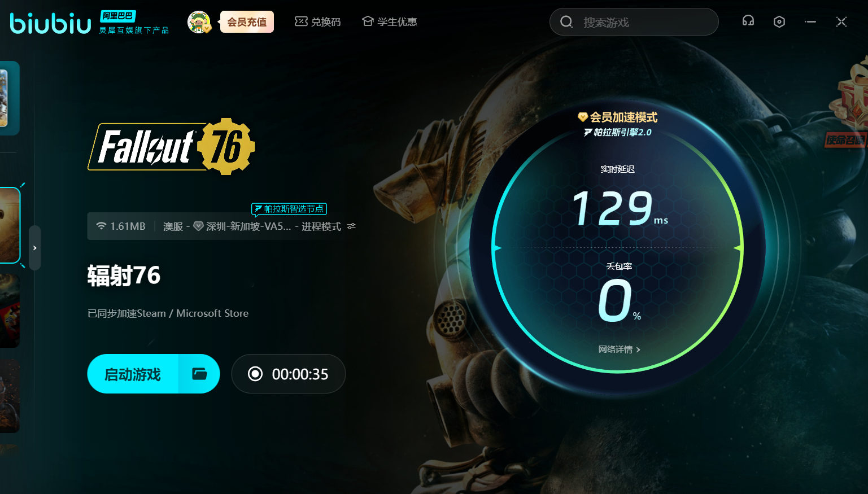Viewport: 868px width, 494px height.
Task: Click the 帕拉斯智选节点 tag
Action: 289,209
